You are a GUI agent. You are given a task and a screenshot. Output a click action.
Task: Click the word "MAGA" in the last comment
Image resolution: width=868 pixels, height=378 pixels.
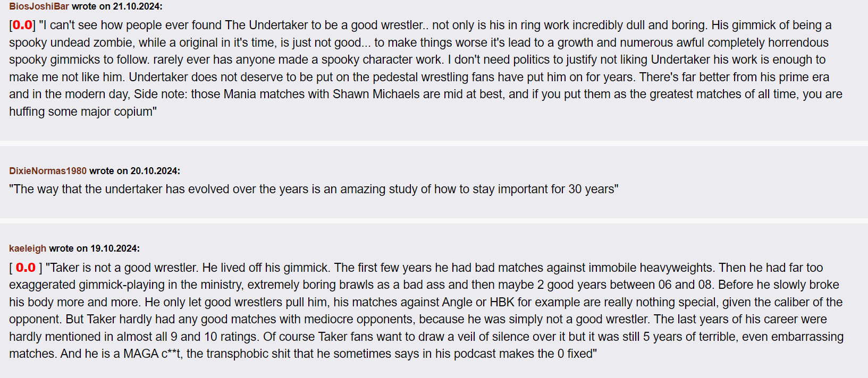coord(140,354)
